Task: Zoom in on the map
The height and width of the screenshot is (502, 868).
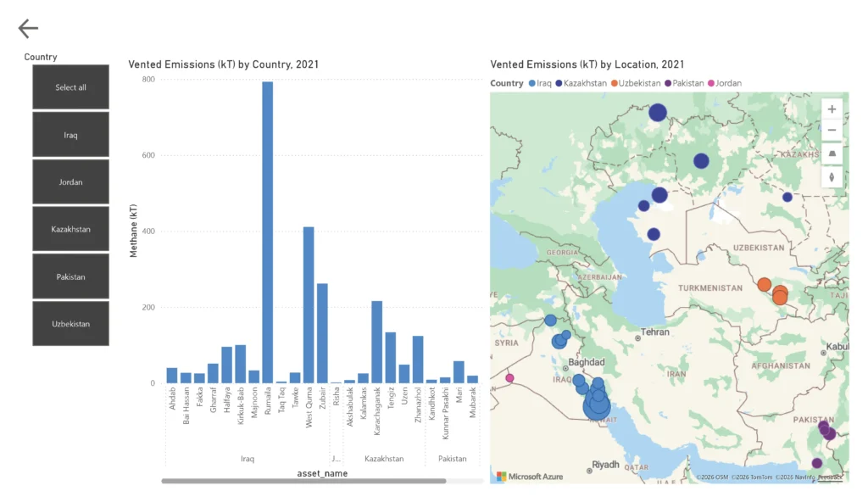Action: coord(832,109)
